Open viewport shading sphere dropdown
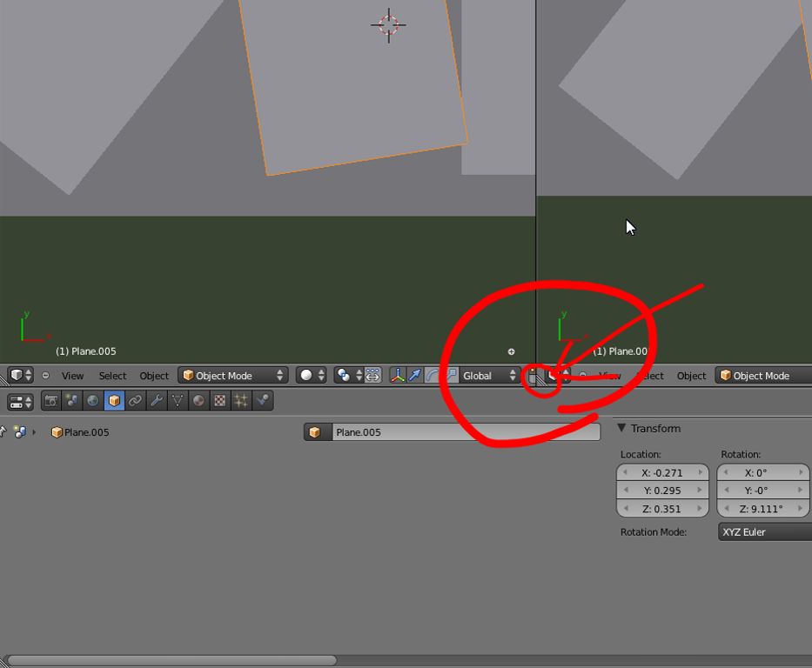The width and height of the screenshot is (812, 668). 312,375
